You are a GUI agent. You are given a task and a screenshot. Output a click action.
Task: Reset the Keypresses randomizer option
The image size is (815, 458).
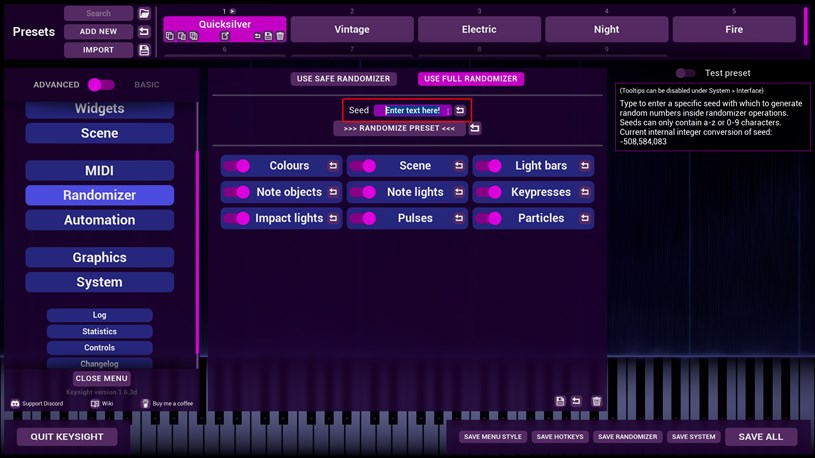(585, 192)
